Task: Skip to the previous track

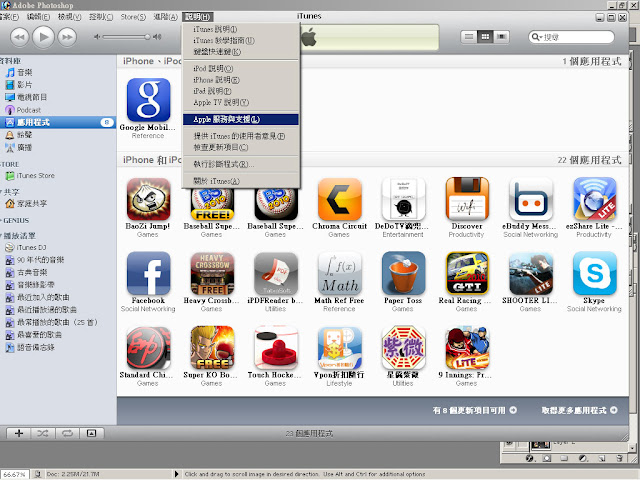Action: [19, 37]
